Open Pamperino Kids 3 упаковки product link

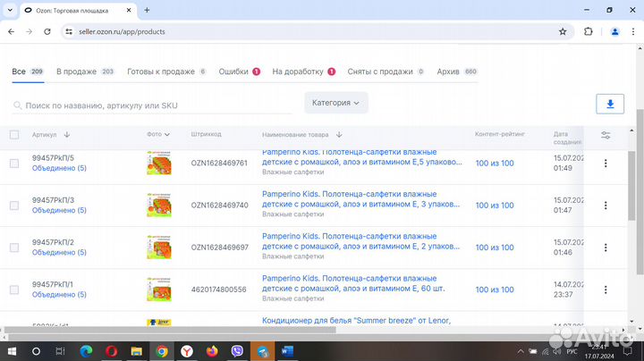tap(361, 199)
